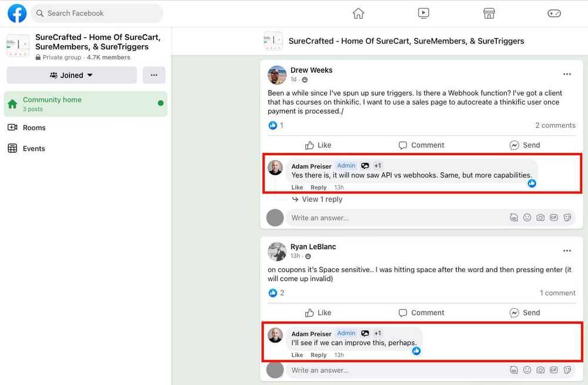Image resolution: width=588 pixels, height=385 pixels.
Task: Open Ryan LeBlanc's name link
Action: pyautogui.click(x=313, y=247)
